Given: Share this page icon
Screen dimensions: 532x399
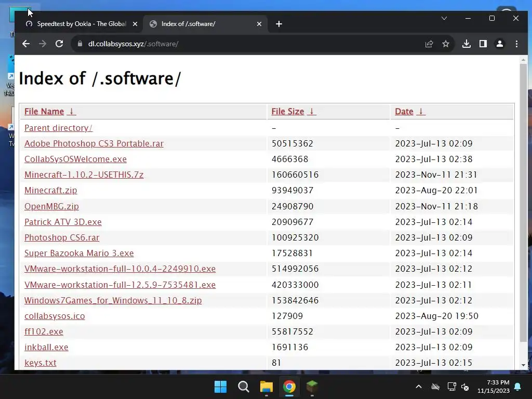Looking at the screenshot, I should click(x=429, y=44).
